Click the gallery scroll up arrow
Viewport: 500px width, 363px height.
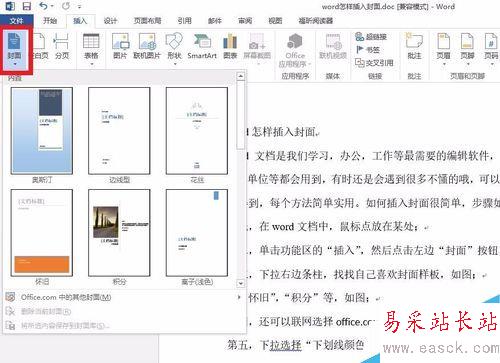pos(241,76)
